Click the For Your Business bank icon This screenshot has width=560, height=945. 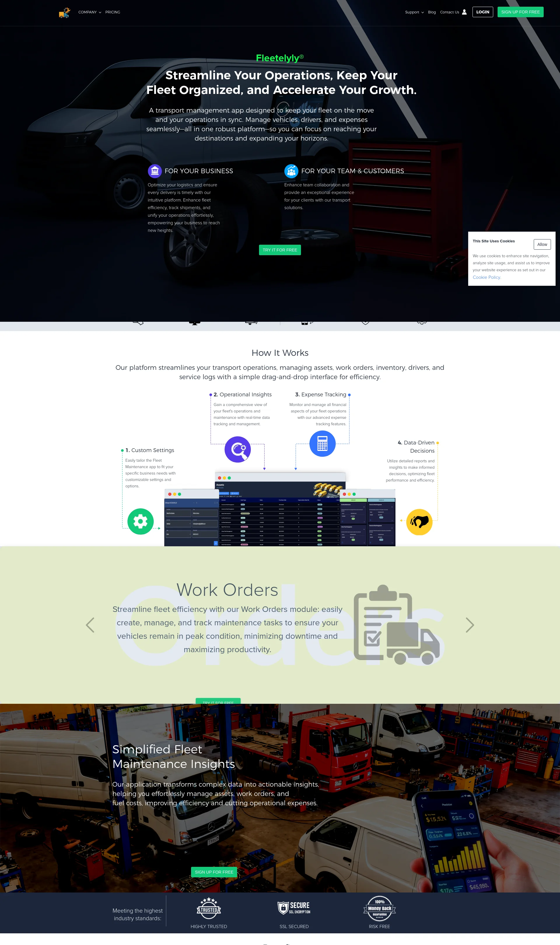155,171
